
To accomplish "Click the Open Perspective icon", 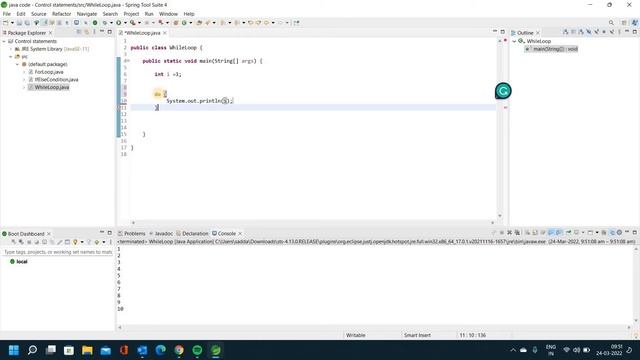I will tap(624, 23).
